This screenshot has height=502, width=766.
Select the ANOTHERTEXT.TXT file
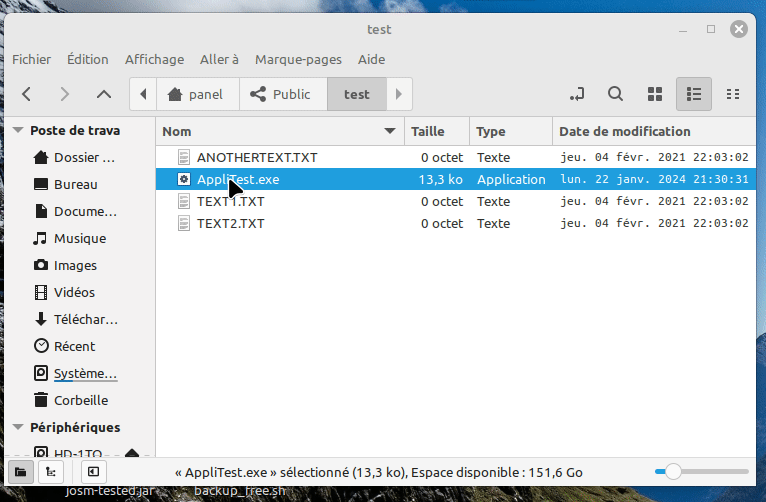click(257, 157)
